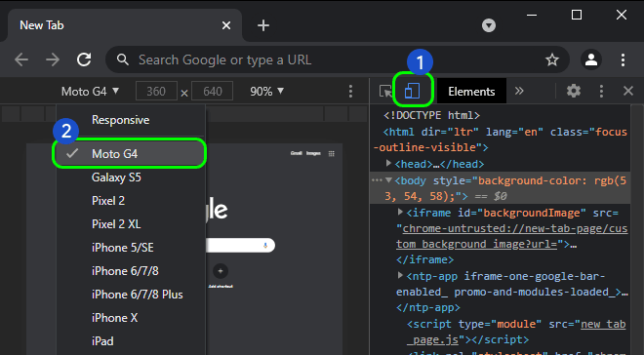This screenshot has width=644, height=355.
Task: Tap the voice search microphone icon
Action: [x=265, y=246]
